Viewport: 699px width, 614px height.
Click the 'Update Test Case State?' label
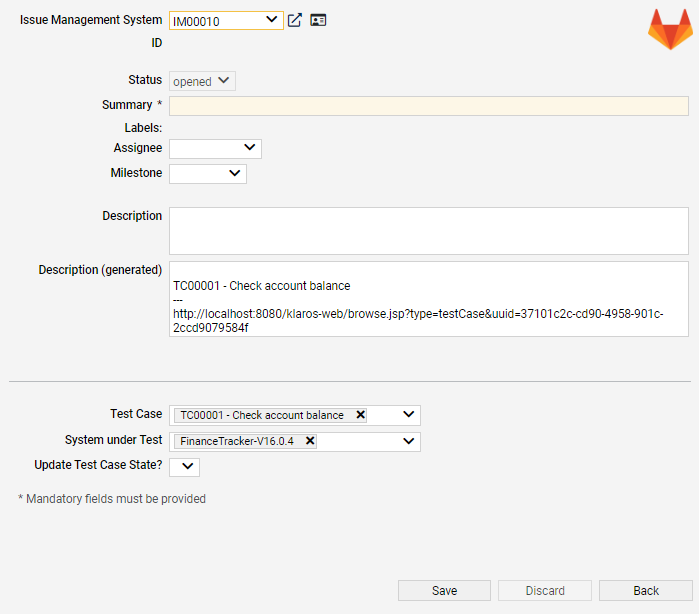(98, 465)
